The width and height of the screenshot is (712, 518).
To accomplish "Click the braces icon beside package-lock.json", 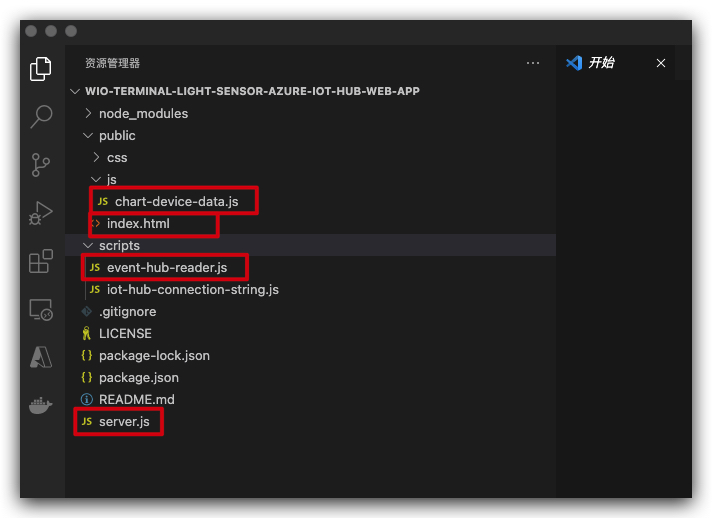I will coord(86,355).
